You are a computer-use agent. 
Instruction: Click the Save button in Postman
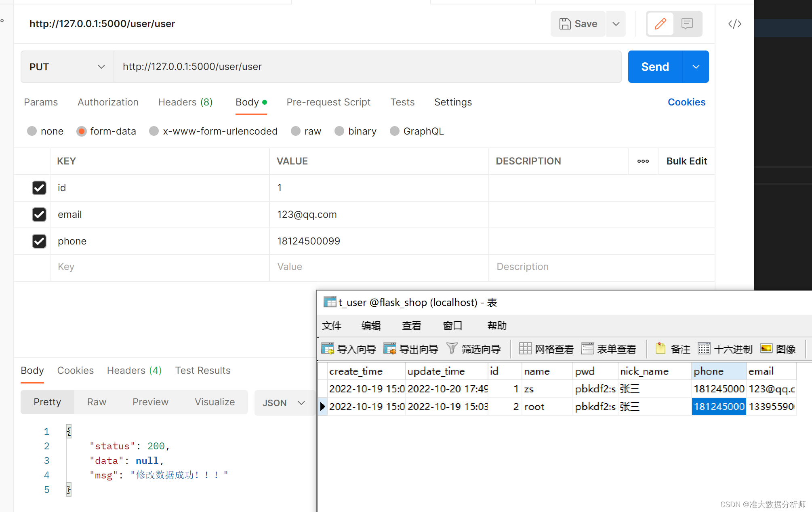point(578,23)
